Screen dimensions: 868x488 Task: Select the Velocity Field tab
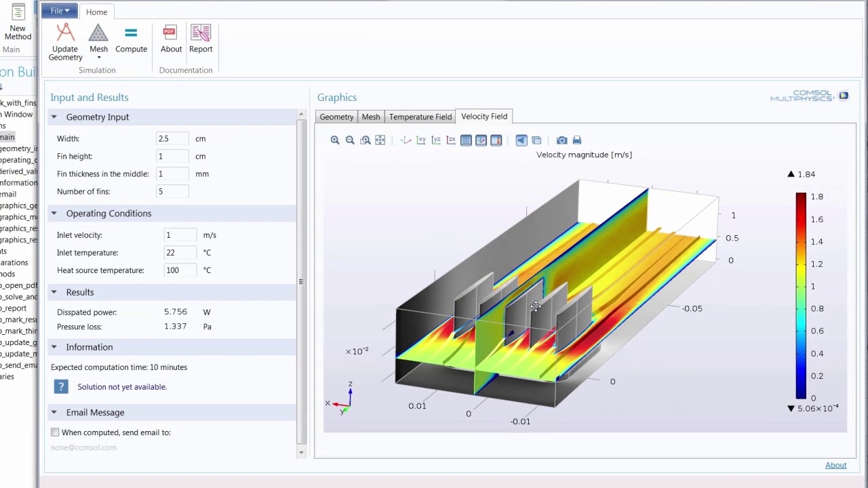[484, 117]
